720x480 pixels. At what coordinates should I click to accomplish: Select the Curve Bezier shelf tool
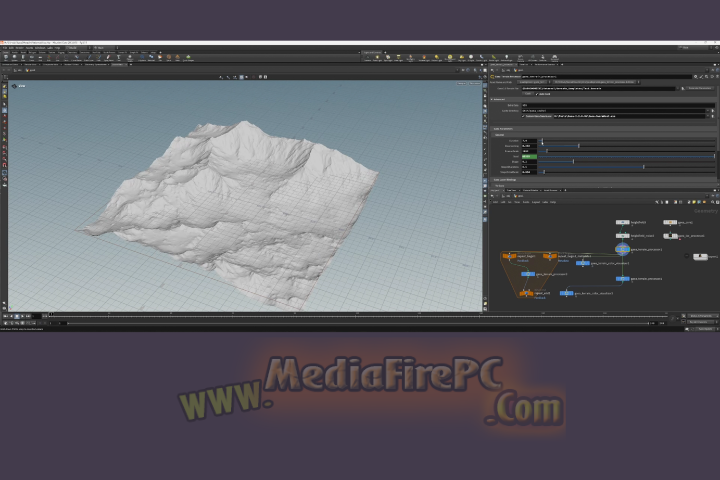click(77, 57)
